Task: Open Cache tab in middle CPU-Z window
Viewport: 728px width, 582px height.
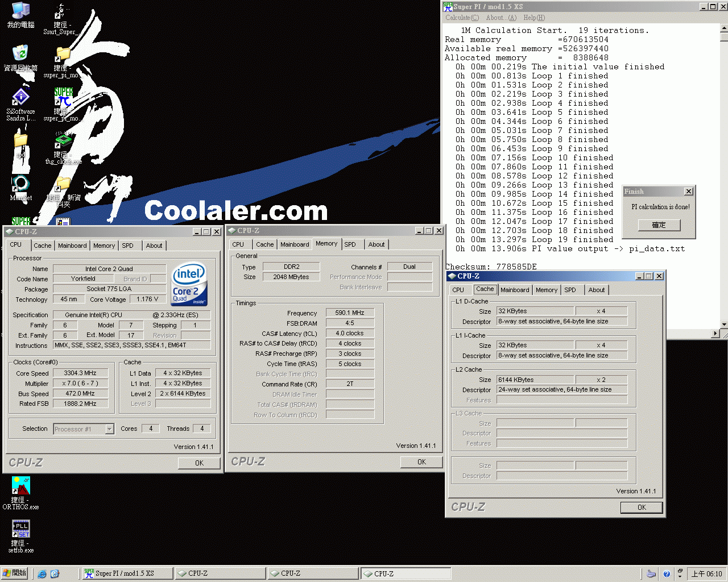Action: click(x=264, y=244)
